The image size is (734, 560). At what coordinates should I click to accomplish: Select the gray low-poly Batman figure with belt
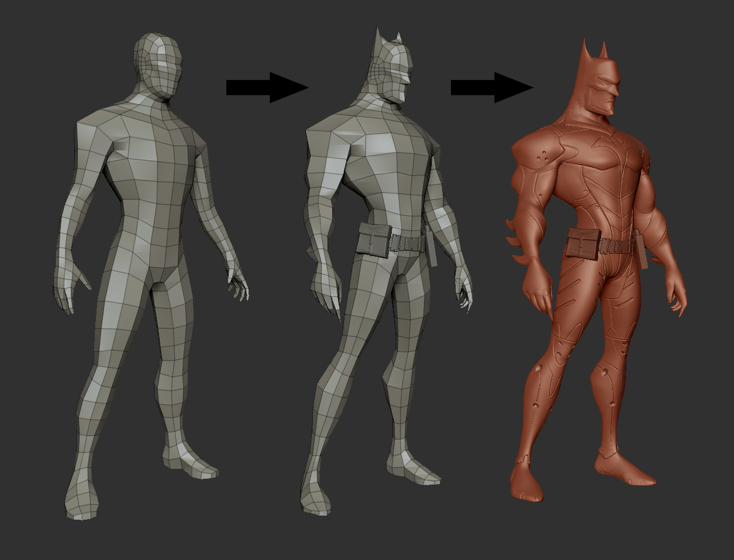(388, 272)
